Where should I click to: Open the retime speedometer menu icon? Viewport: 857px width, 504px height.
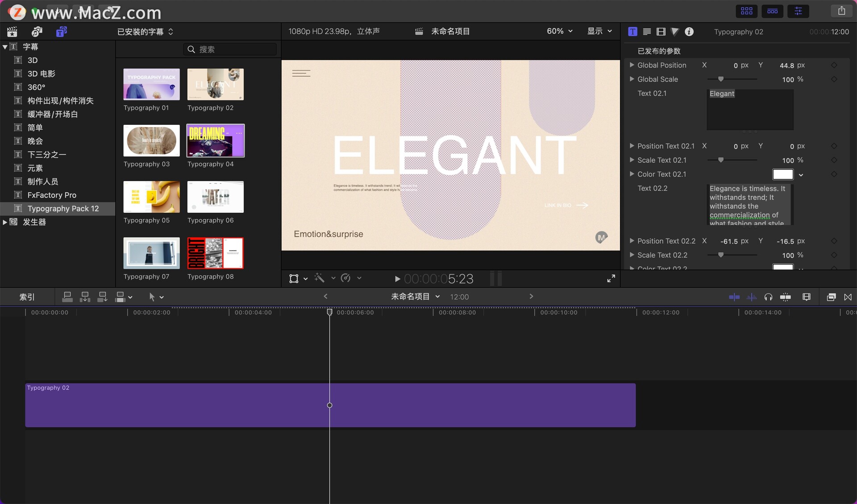coord(346,278)
